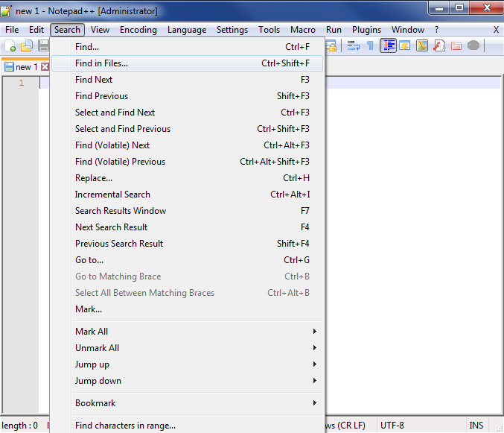This screenshot has width=504, height=433.
Task: Choose Find in Files... menu entry
Action: (x=187, y=63)
